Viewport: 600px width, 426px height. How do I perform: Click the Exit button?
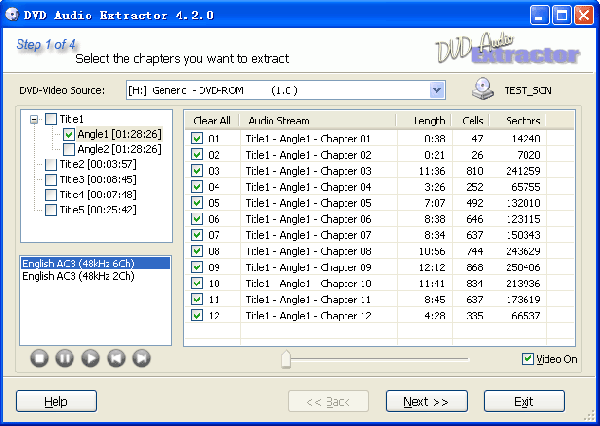(524, 402)
